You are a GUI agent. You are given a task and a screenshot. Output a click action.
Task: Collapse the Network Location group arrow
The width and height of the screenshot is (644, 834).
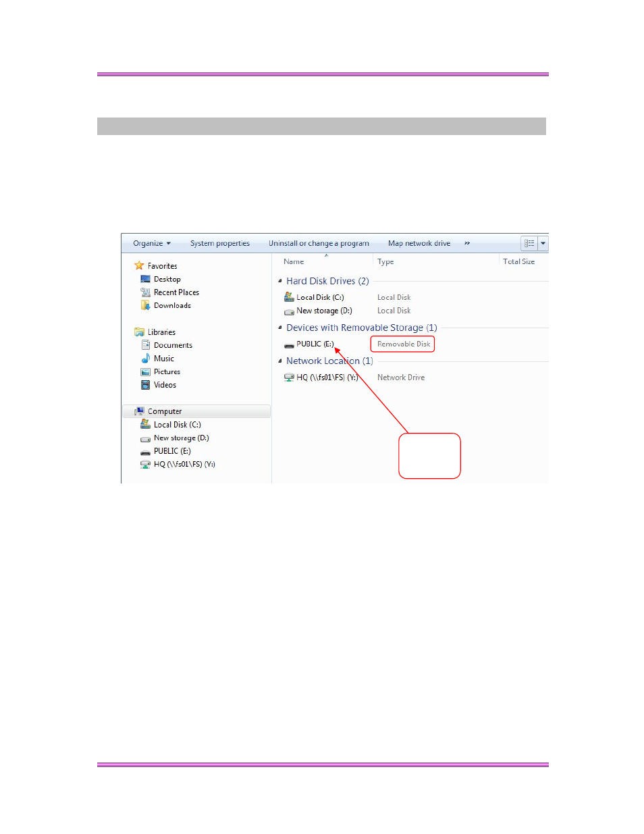[280, 361]
